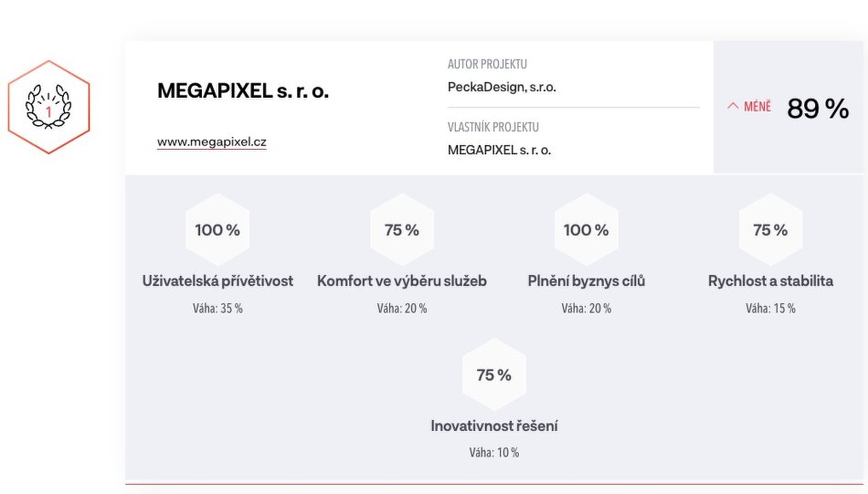Screen dimensions: 868x494
Task: Click the project owner MEGAPIXEL s. r. o. text
Action: (x=499, y=150)
